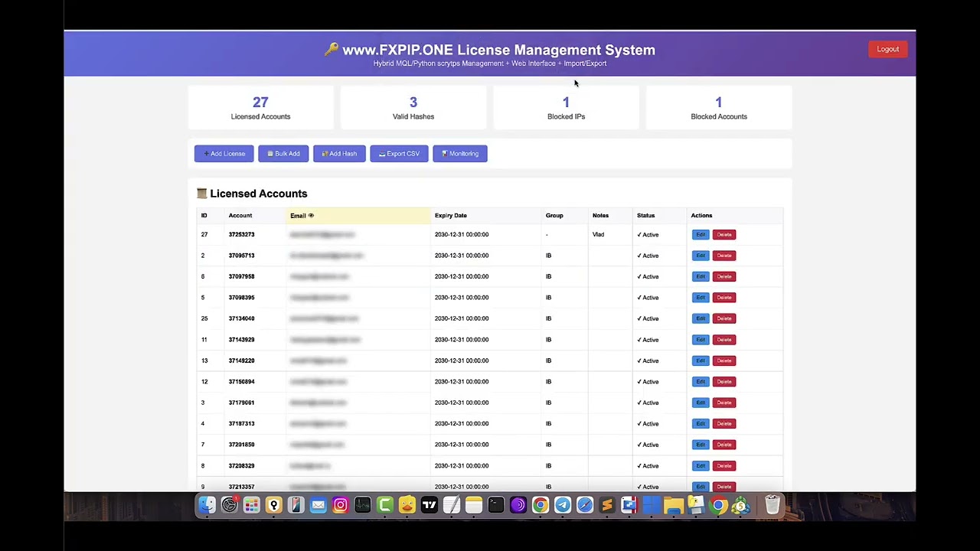Open System Settings in the Dock
Screen dimensions: 980x551
pyautogui.click(x=229, y=505)
